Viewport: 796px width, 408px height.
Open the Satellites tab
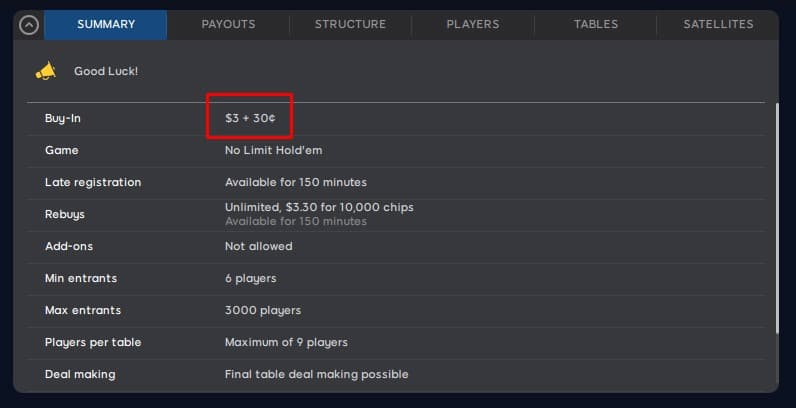click(x=718, y=25)
